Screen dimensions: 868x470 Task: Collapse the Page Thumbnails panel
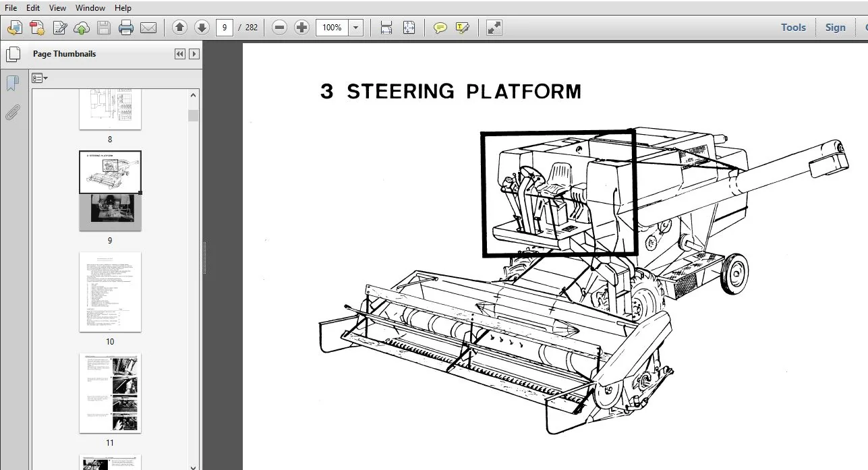coord(180,54)
